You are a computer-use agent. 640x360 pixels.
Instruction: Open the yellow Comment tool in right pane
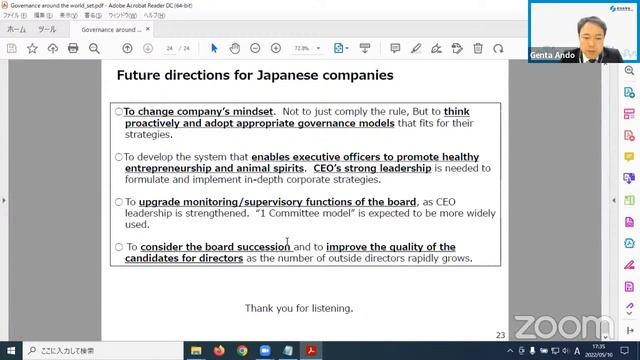(629, 157)
